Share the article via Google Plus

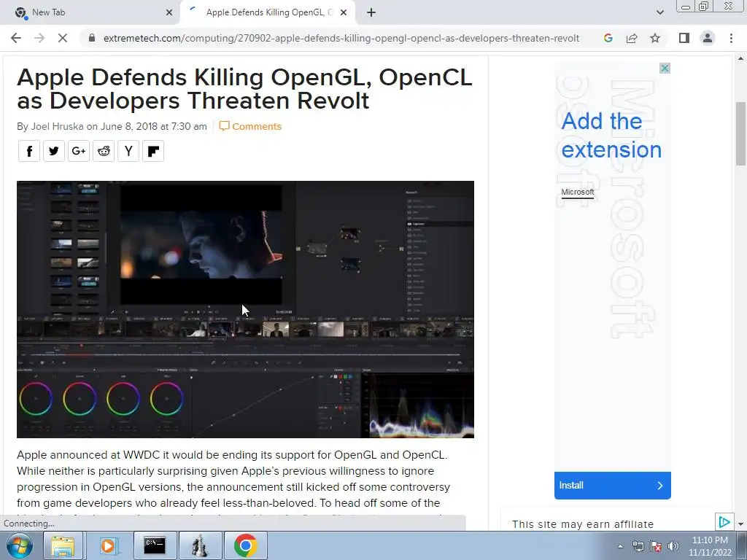[x=79, y=152]
